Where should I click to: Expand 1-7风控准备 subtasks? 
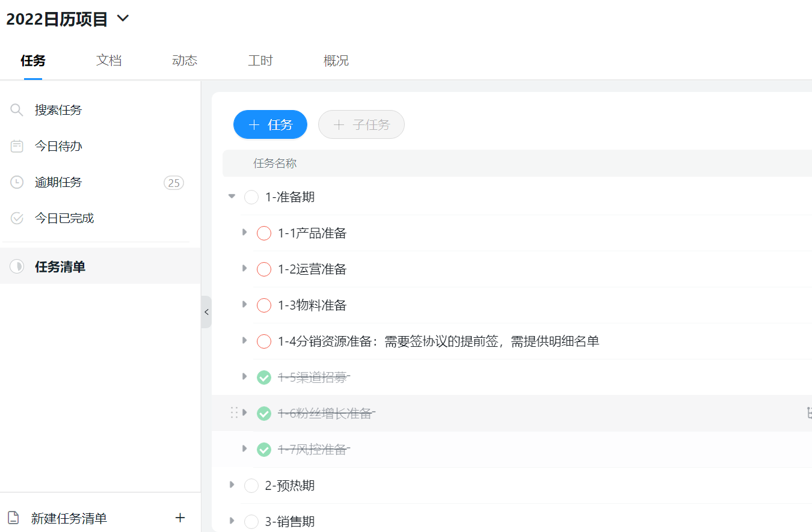pos(244,448)
